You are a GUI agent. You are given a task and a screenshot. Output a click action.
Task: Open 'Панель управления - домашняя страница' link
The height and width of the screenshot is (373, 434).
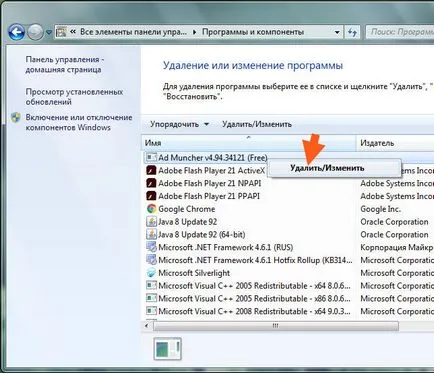pos(65,65)
